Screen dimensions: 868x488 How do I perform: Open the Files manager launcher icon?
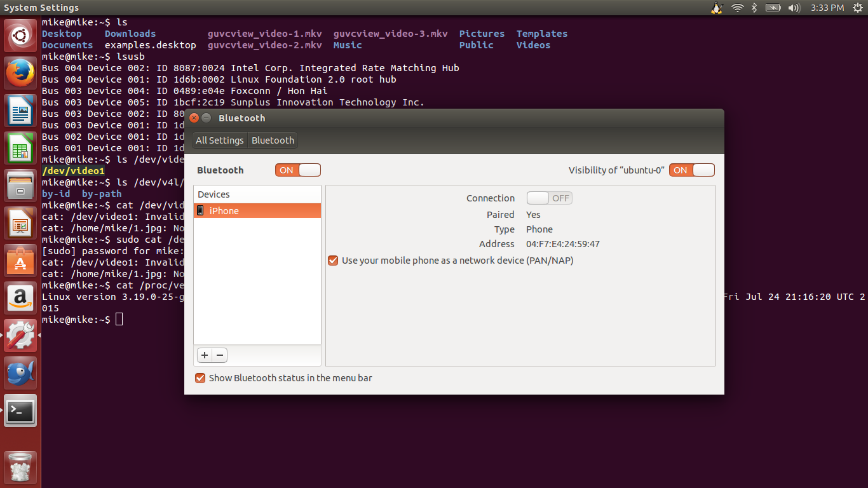point(21,186)
